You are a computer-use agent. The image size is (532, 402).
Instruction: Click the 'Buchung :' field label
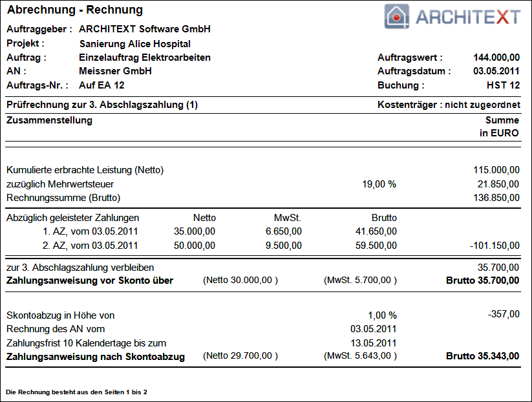401,85
